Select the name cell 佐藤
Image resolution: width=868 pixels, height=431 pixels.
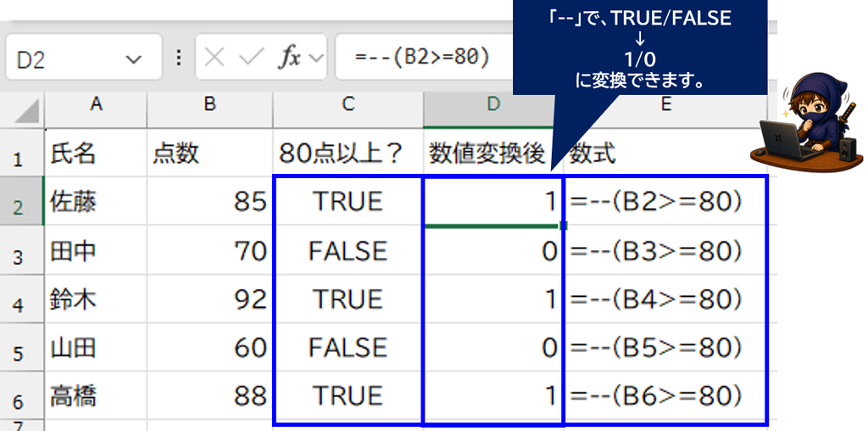point(96,201)
